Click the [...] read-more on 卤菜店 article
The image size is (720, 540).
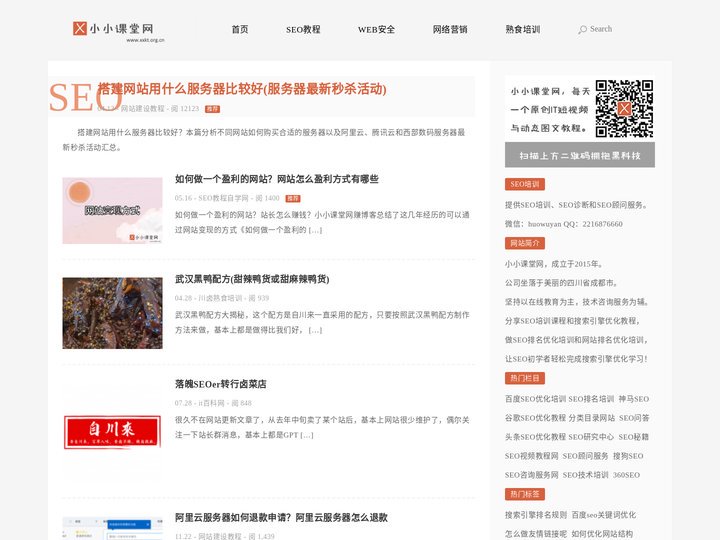(x=307, y=435)
